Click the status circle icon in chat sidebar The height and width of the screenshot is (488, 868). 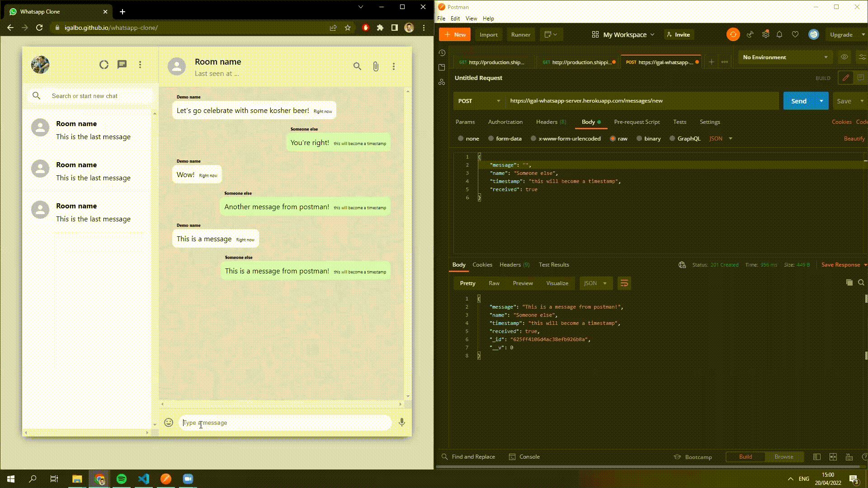(104, 65)
